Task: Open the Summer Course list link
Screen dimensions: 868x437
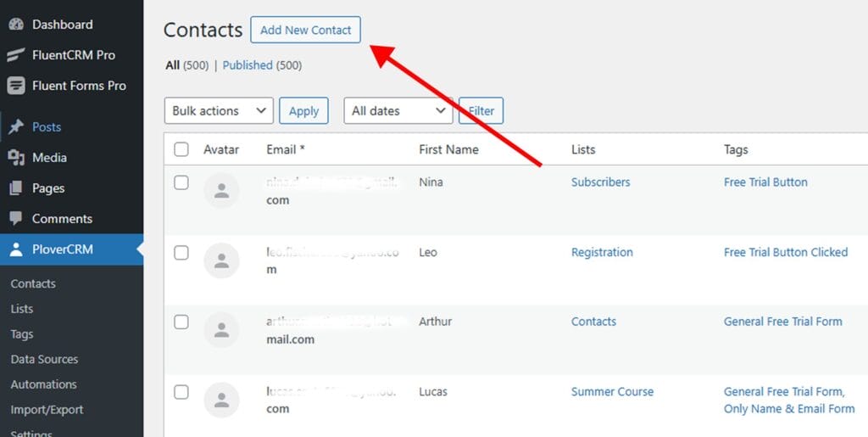Action: click(x=612, y=392)
